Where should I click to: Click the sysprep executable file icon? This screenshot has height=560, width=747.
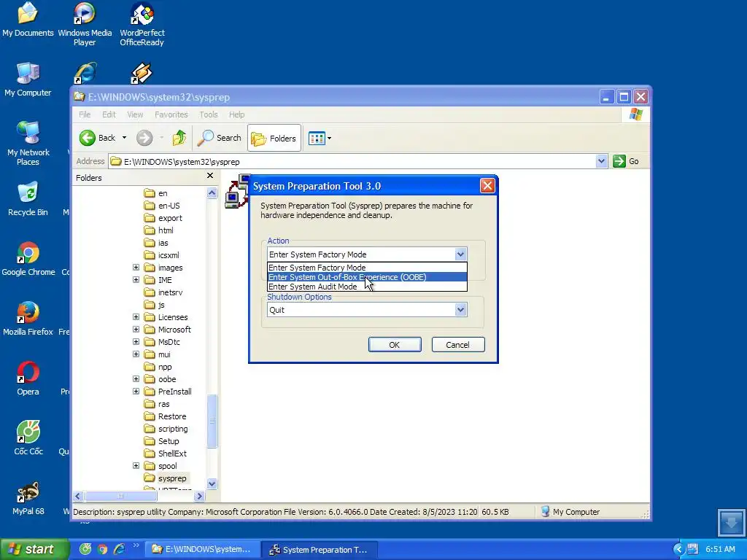click(x=237, y=192)
